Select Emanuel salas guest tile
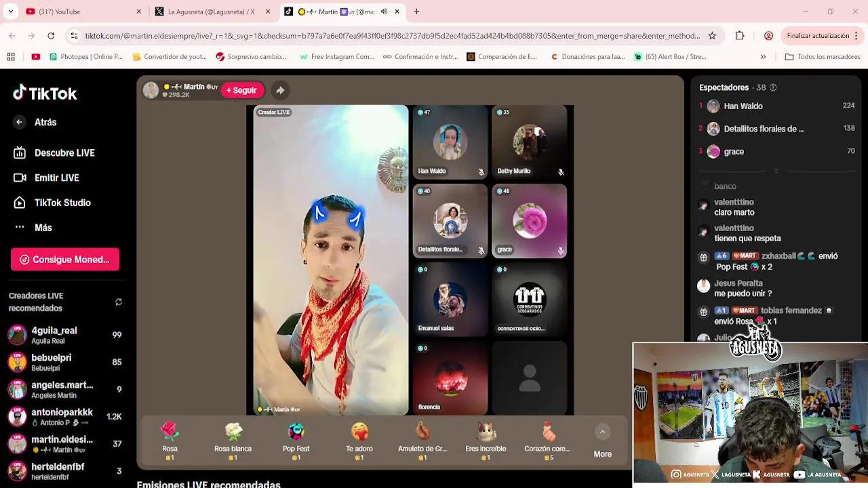The width and height of the screenshot is (868, 488). click(450, 300)
